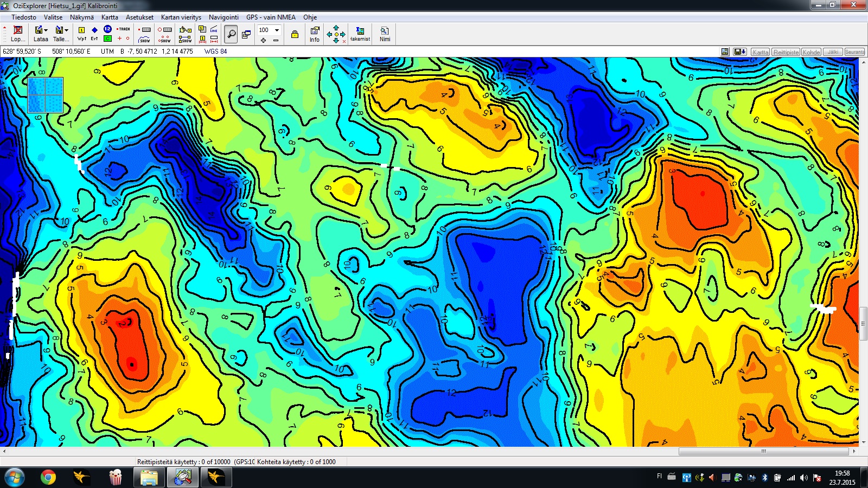
Task: Click the Wpt waypoint placement icon
Action: click(81, 33)
